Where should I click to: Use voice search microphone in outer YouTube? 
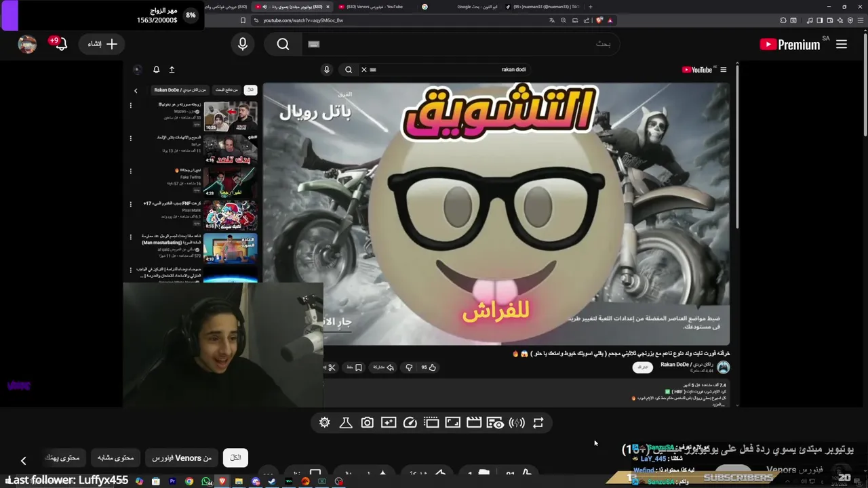[243, 45]
